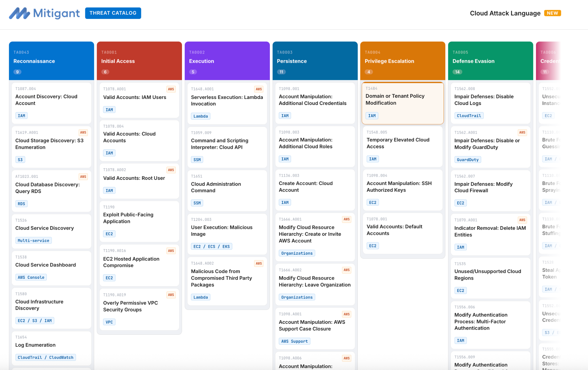Open Cloud Service Dashboard technique card
Viewport: 588px width, 370px height.
click(x=45, y=265)
